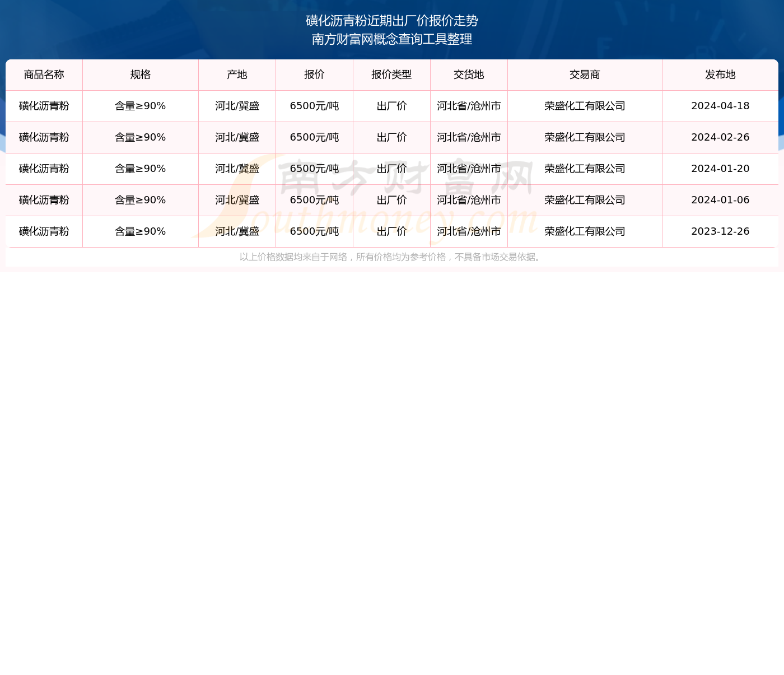Image resolution: width=784 pixels, height=675 pixels.
Task: Click the 报价 column header
Action: (x=314, y=75)
